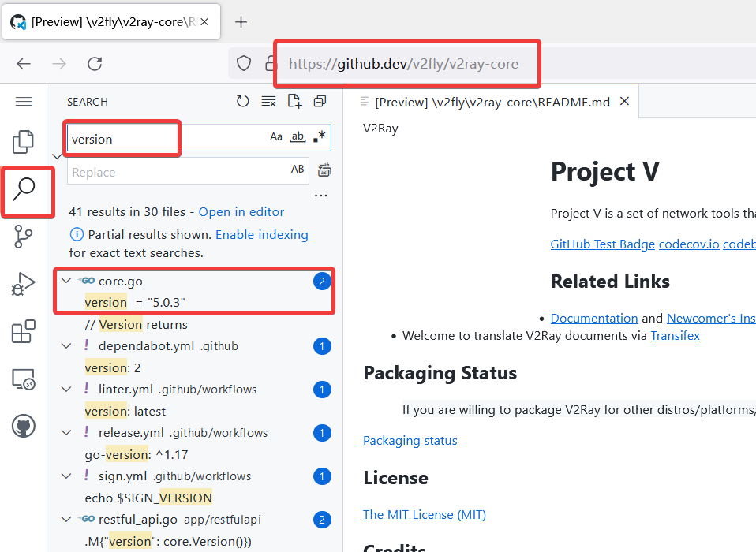Open the hamburger application menu
756x552 pixels.
(x=24, y=102)
